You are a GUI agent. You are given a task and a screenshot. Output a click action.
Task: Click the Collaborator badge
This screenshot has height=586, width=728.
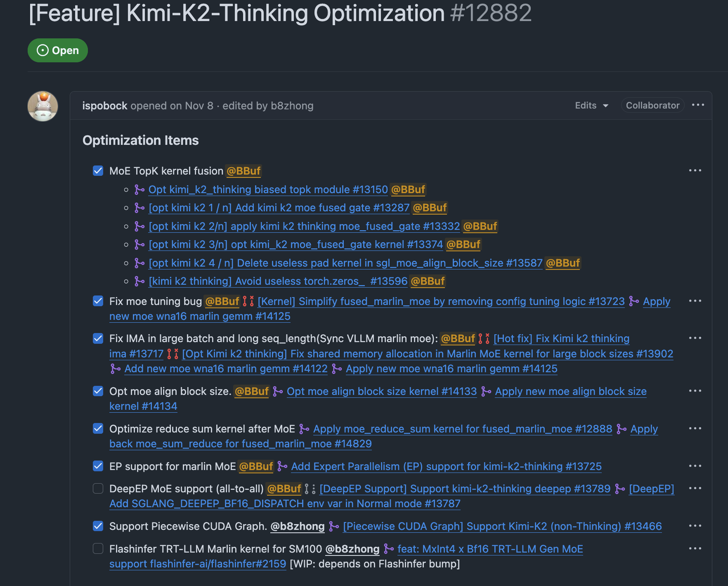coord(652,105)
